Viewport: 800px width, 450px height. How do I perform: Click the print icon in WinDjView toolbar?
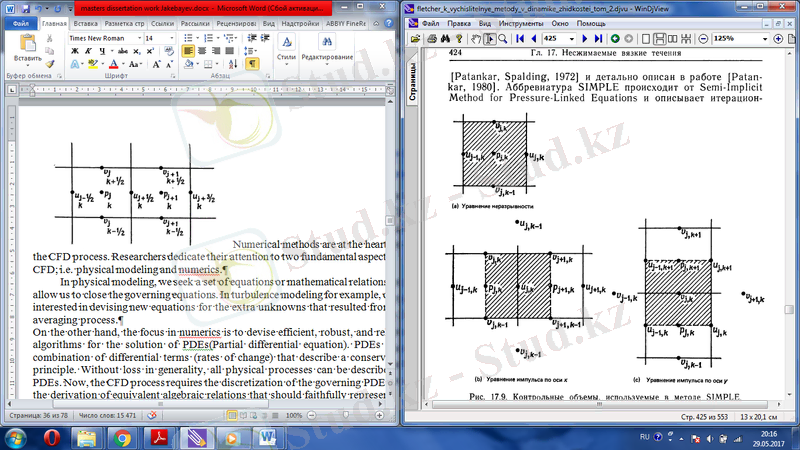tap(433, 38)
